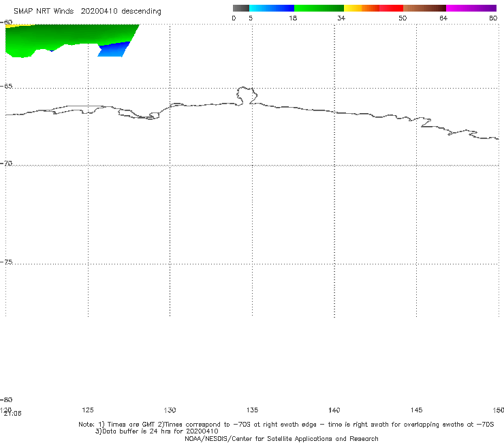Screen dimensions: 504x443
Task: Click the note line starting "Note: 1) Times are GMT"
Action: tap(286, 425)
